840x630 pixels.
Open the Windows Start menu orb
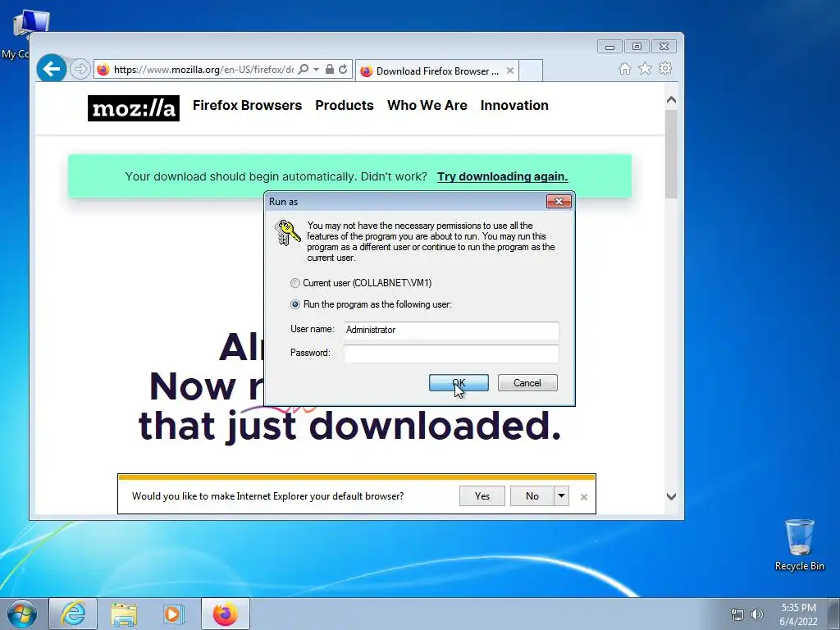tap(22, 614)
